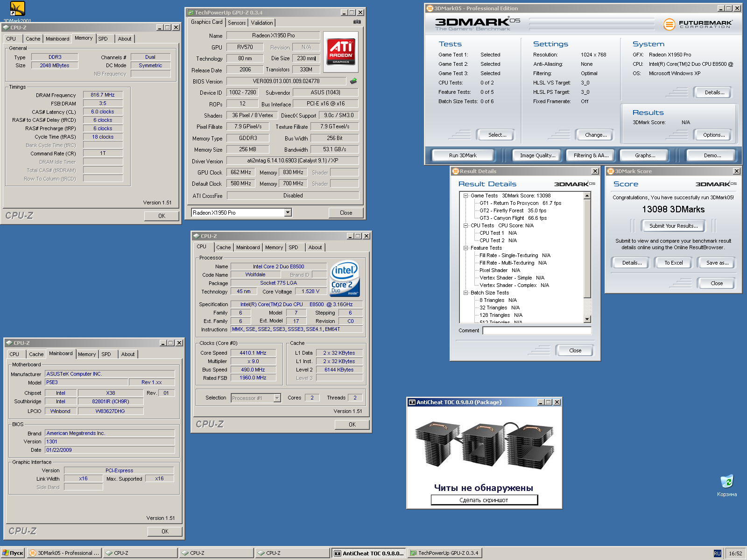Click the Graphs... button in 3DMark05

[645, 155]
